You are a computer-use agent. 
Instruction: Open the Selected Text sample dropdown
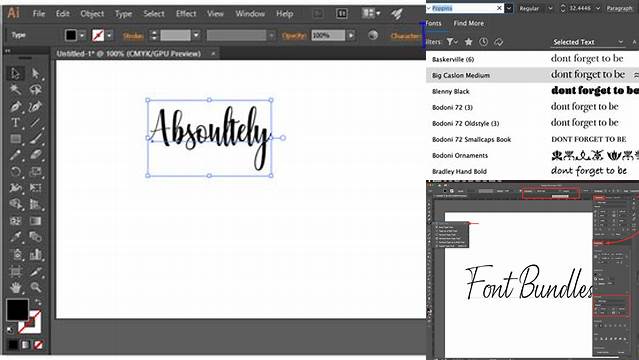(588, 42)
